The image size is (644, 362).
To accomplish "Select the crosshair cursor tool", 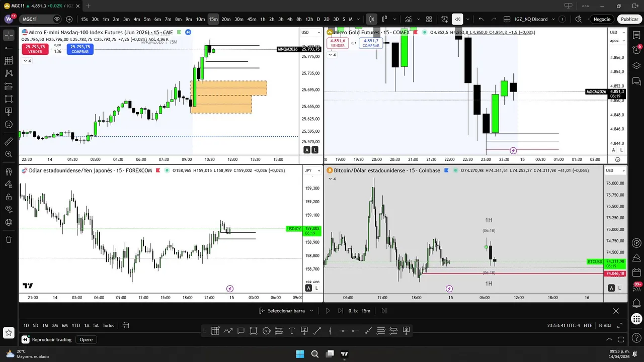I will 9,35.
